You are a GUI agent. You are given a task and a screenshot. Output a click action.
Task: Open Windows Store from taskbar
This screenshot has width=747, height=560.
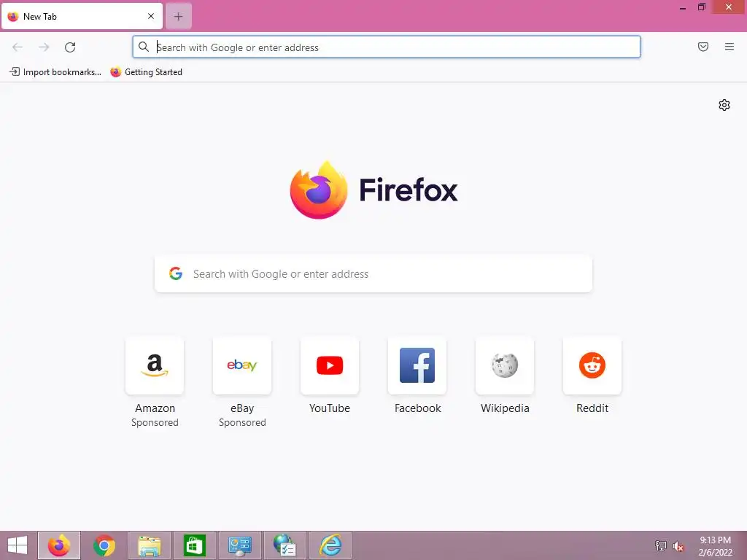tap(194, 545)
